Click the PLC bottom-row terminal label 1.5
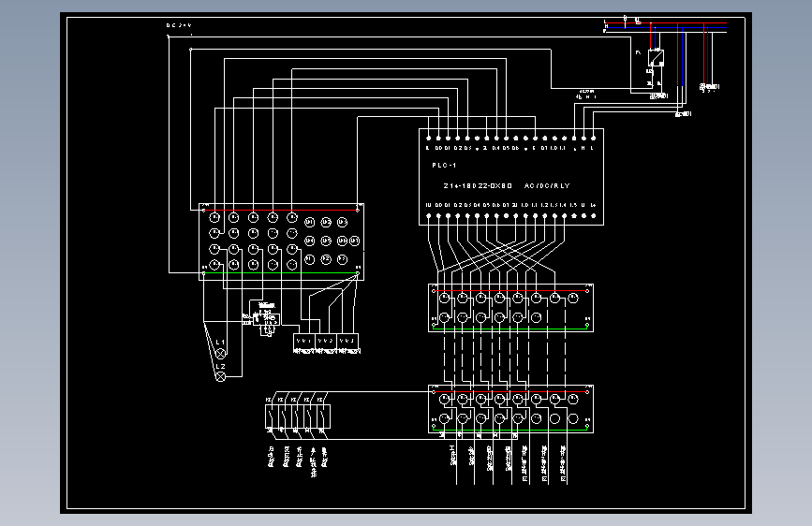The height and width of the screenshot is (526, 812). (x=574, y=205)
